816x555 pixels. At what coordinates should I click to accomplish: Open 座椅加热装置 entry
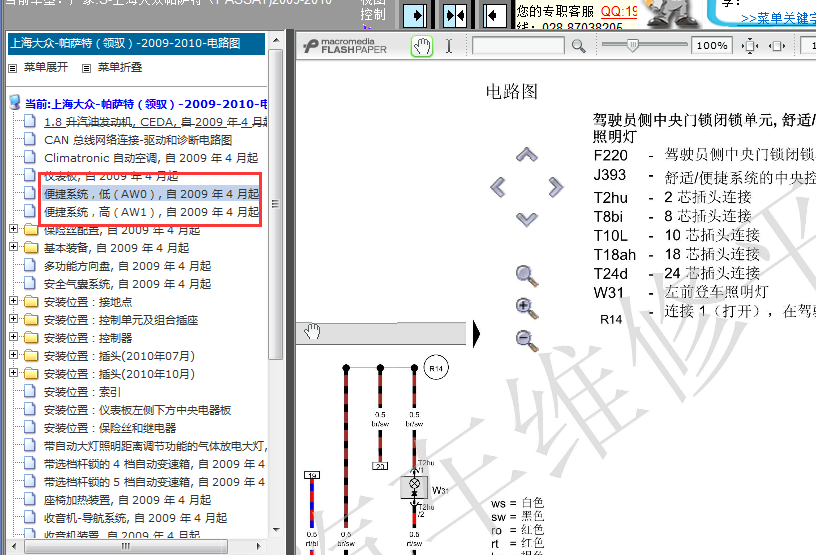pyautogui.click(x=128, y=500)
